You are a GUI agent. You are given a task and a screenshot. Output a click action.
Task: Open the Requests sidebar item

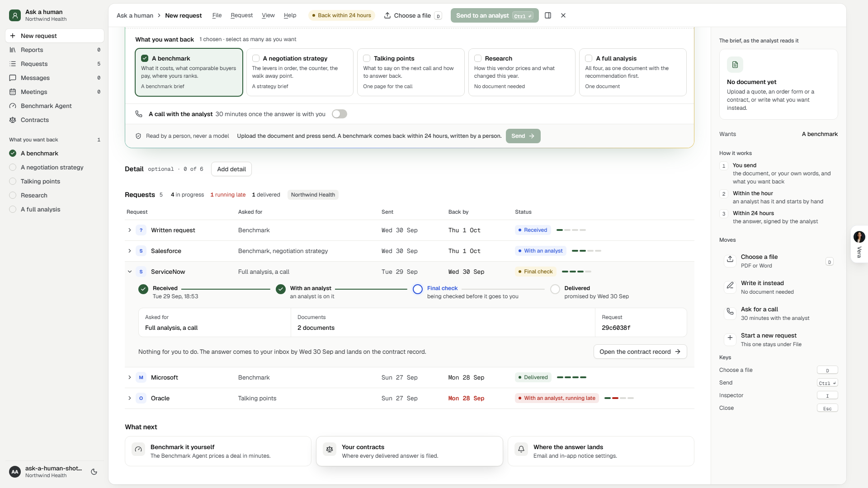click(x=55, y=64)
